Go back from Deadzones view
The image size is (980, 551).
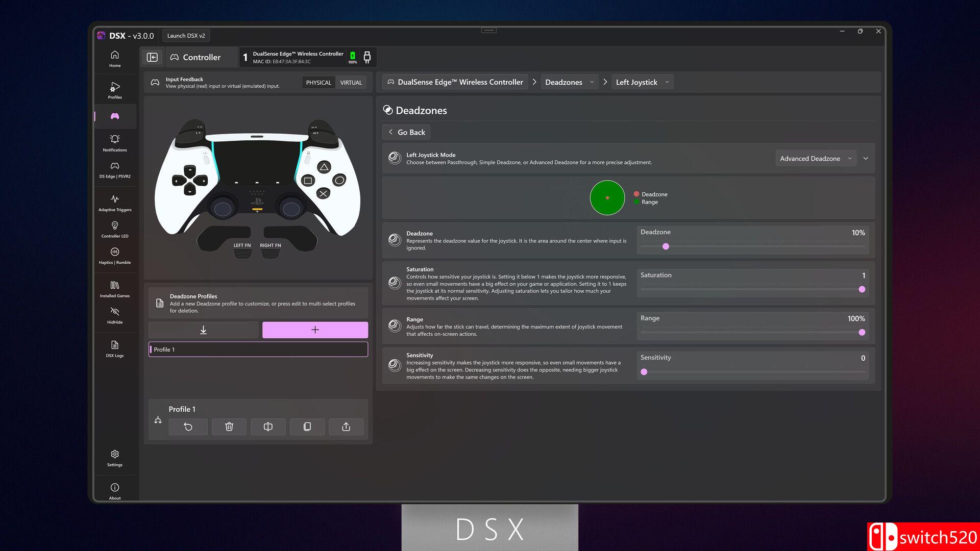406,132
